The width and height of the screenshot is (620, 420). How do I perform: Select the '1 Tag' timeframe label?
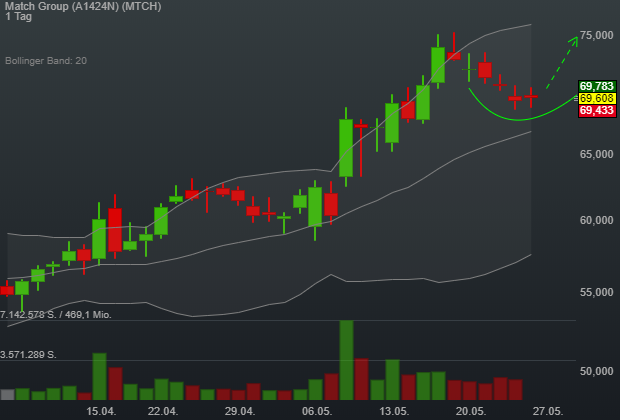[x=18, y=17]
